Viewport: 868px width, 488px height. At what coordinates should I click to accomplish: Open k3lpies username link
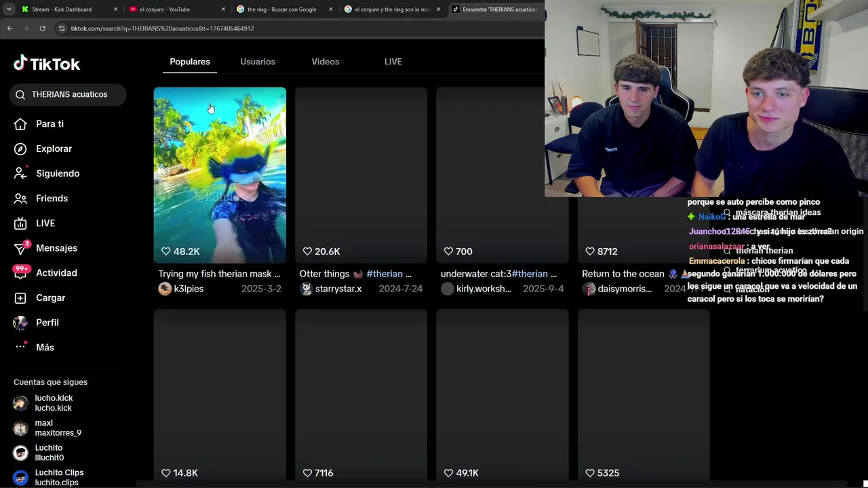pyautogui.click(x=189, y=289)
